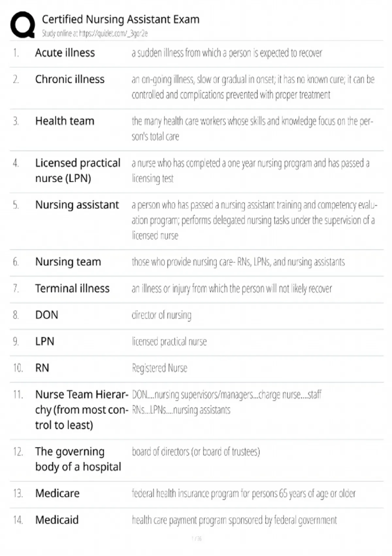392x556 pixels.
Task: Click the page number indicator at bottom
Action: tap(196, 539)
